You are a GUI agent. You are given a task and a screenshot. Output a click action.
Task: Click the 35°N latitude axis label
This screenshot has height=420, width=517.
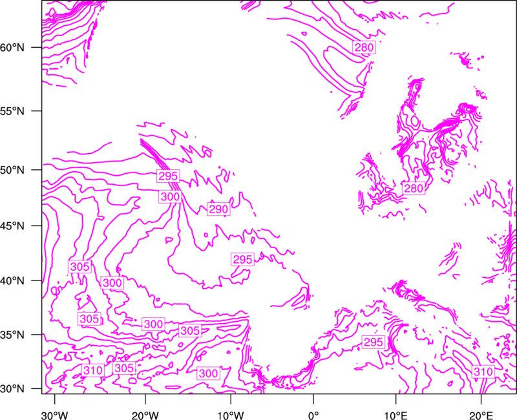pos(12,335)
